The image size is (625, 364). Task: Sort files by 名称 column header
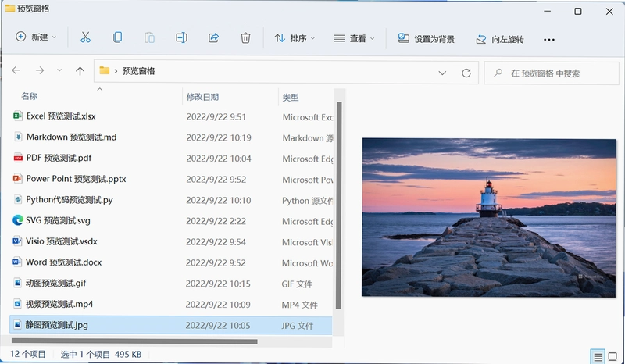(x=29, y=95)
